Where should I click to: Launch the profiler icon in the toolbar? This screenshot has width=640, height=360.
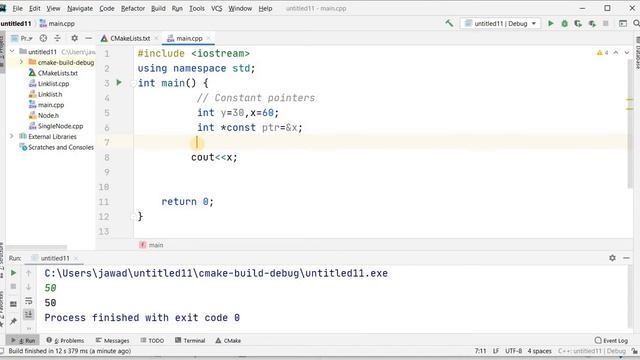(592, 24)
